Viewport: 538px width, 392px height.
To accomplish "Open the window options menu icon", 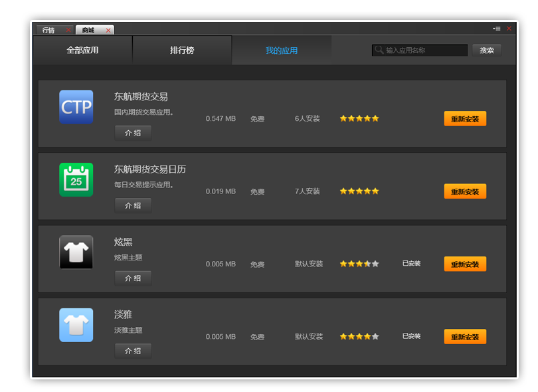I will (496, 29).
